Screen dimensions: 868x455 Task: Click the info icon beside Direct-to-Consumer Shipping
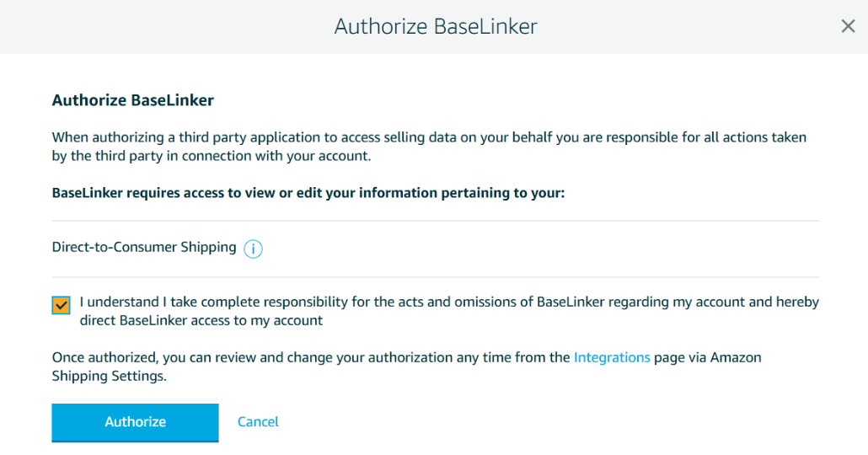point(253,249)
